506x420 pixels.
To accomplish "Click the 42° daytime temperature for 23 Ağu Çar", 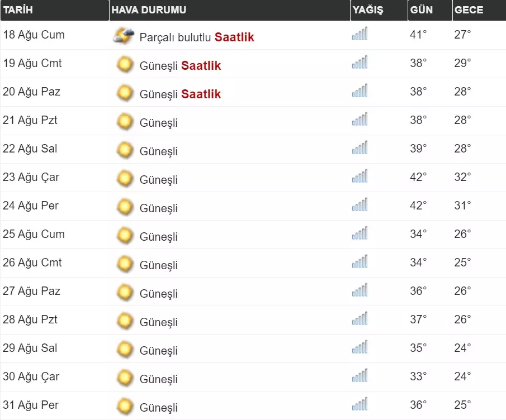I will pos(418,177).
